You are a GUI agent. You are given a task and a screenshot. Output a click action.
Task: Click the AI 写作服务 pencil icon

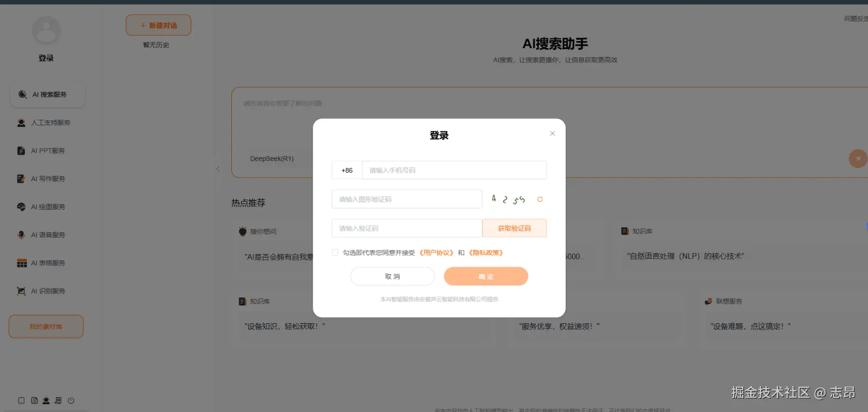[x=21, y=179]
